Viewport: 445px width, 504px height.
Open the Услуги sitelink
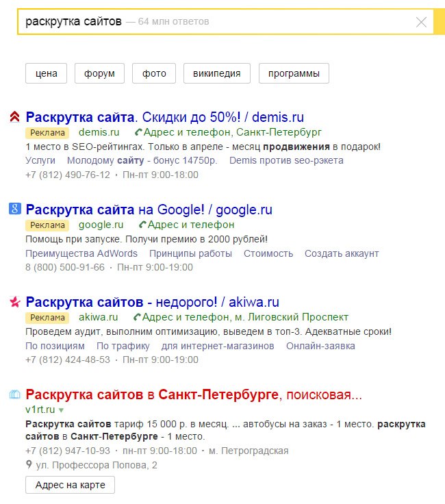tap(40, 160)
